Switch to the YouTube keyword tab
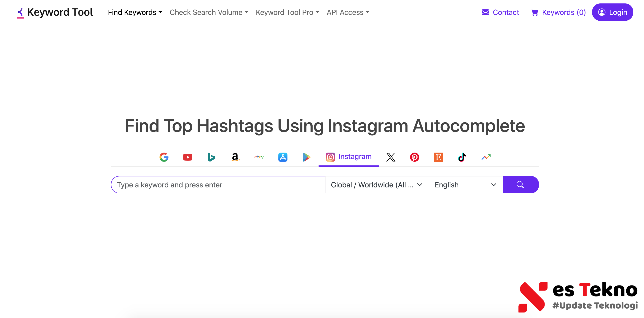 (188, 157)
